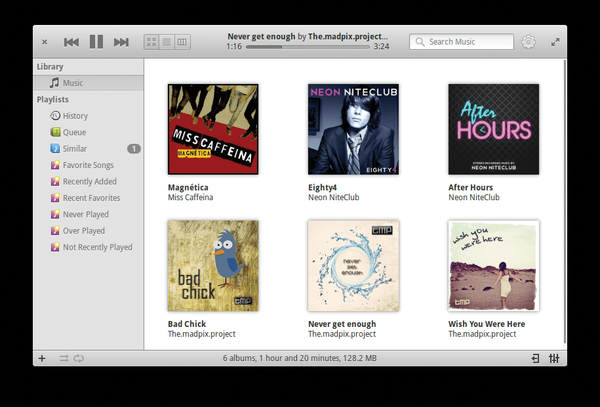Open the Over Played playlist
The height and width of the screenshot is (407, 600).
(88, 231)
